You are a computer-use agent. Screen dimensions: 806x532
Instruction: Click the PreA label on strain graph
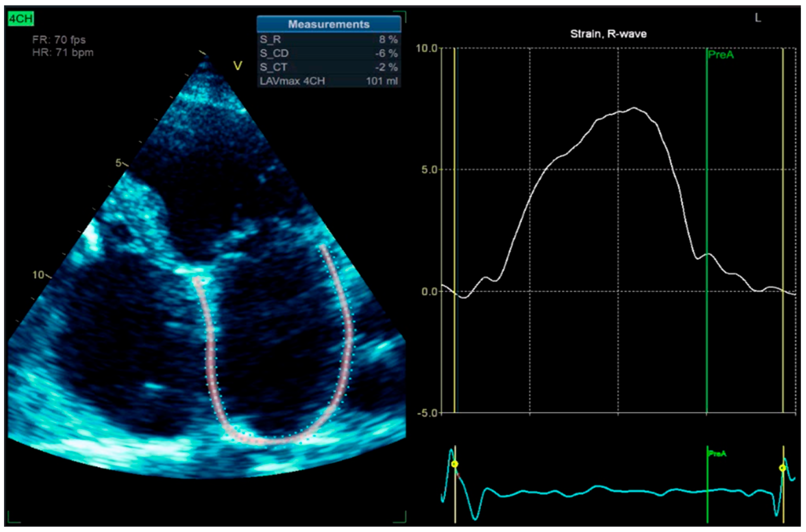720,55
